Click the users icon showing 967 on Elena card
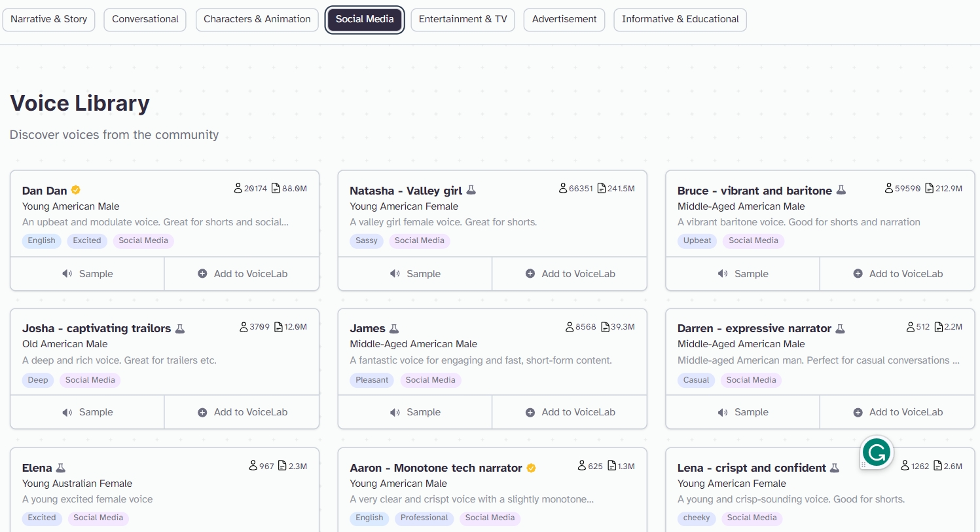This screenshot has width=980, height=532. tap(253, 466)
